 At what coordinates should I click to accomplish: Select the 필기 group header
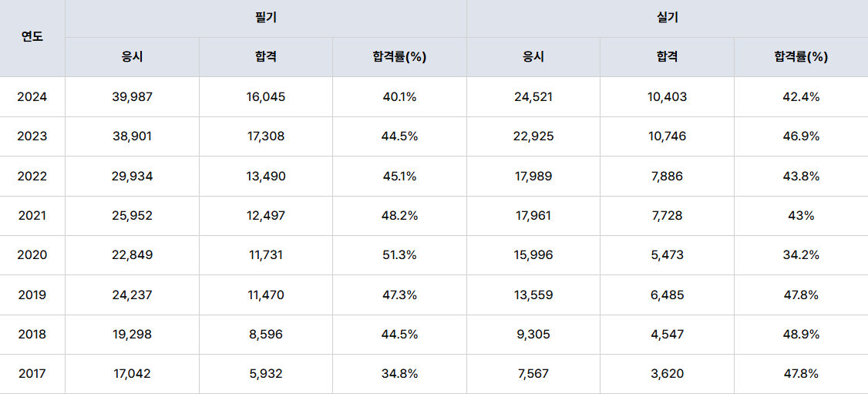[266, 19]
